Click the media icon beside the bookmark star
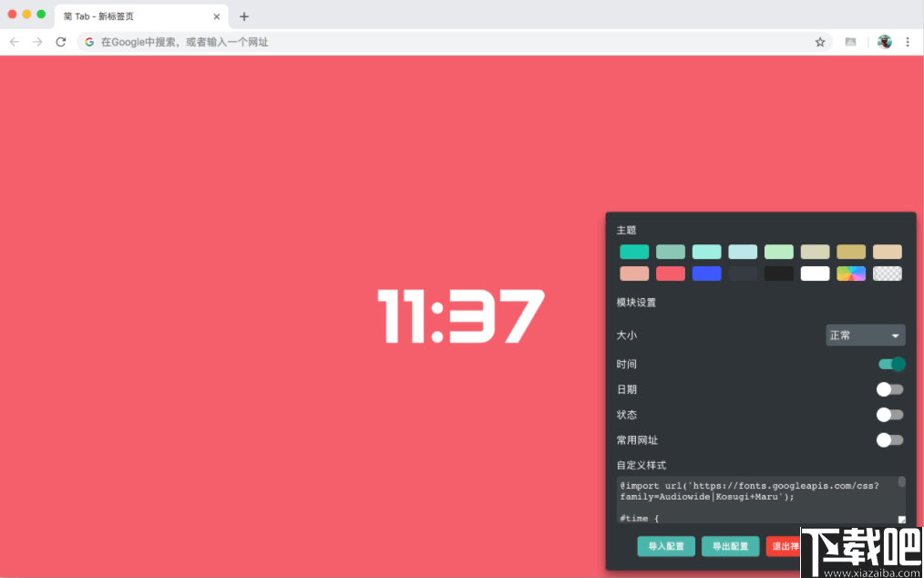The width and height of the screenshot is (924, 578). (x=849, y=41)
